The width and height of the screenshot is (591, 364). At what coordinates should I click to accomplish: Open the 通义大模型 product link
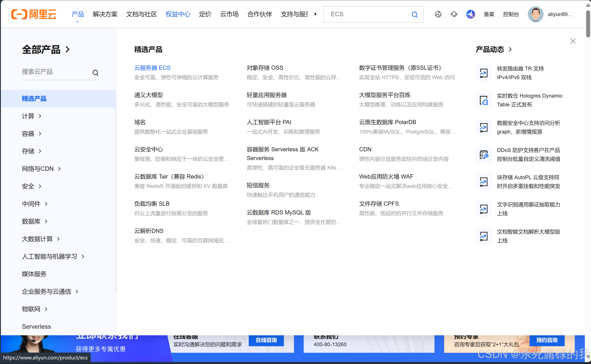148,95
